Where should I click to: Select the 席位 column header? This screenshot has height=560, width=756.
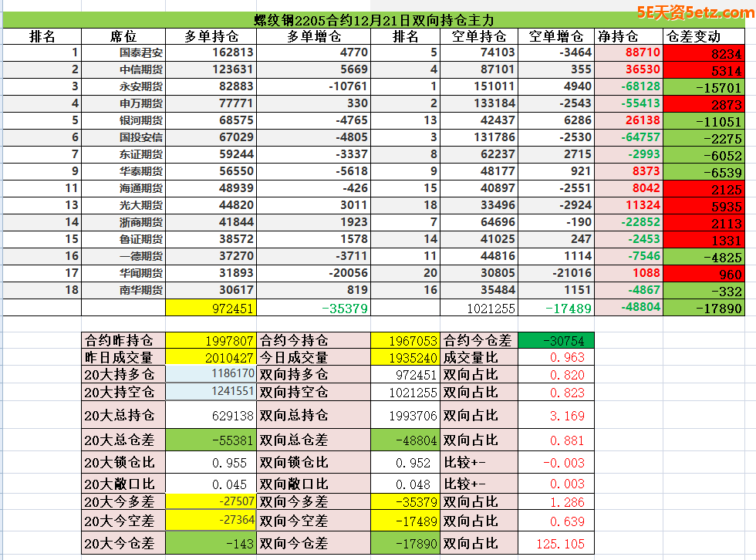pos(123,36)
